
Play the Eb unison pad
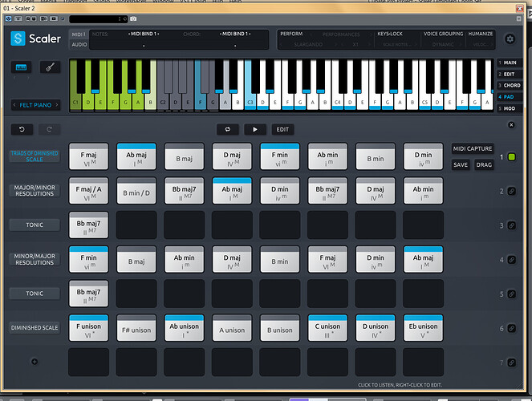point(423,328)
